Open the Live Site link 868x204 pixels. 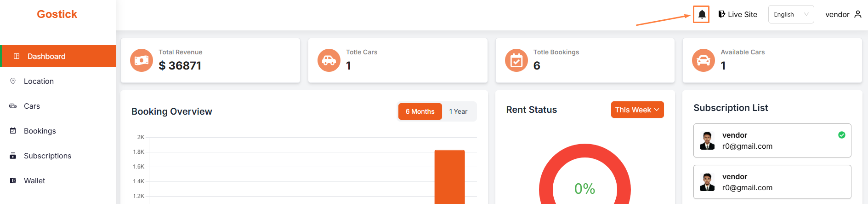[x=742, y=14]
